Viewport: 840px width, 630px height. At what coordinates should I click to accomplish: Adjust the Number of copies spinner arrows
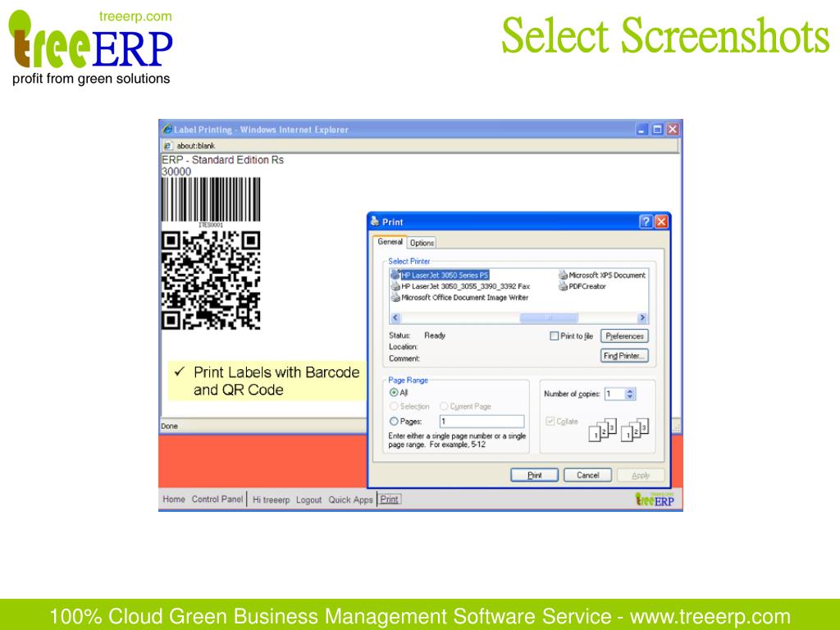(630, 394)
